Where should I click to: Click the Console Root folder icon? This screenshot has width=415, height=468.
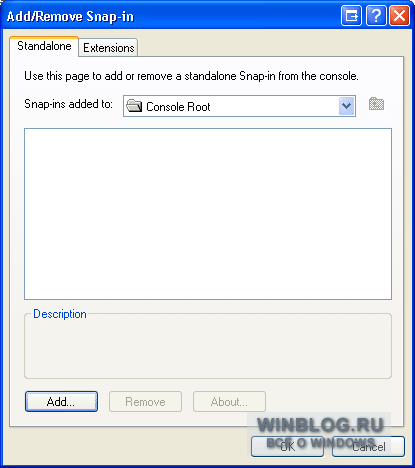pyautogui.click(x=134, y=106)
